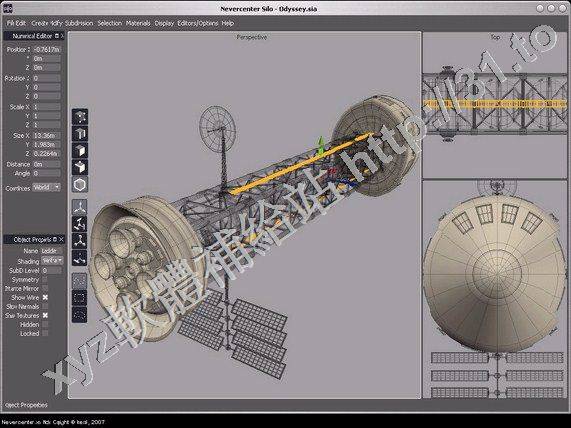Close the Object Properties panel
571x428 pixels.
coord(61,239)
